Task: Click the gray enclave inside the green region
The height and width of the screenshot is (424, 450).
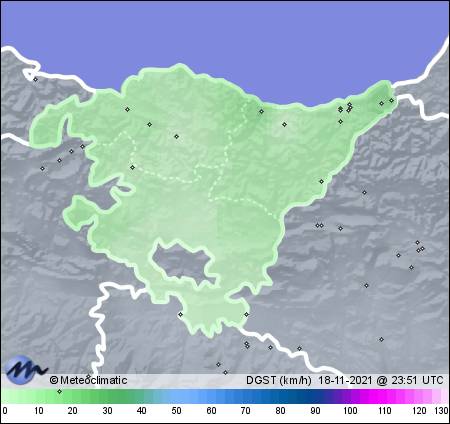Action: tap(182, 262)
